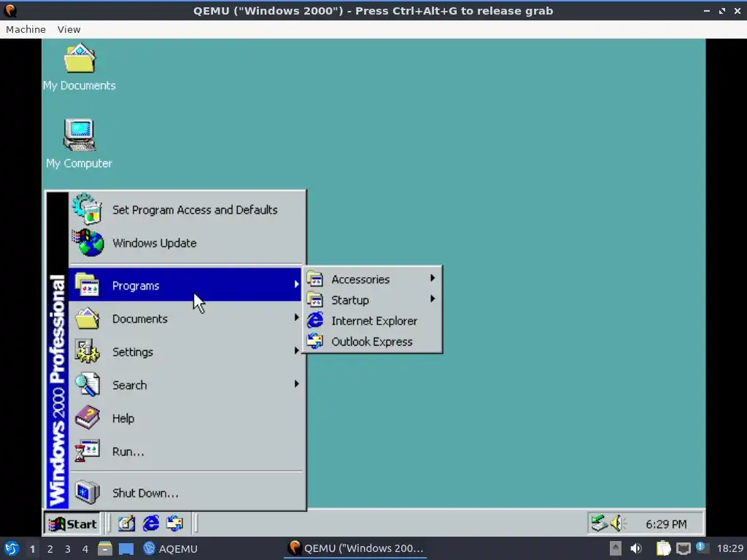Click the Windows 2000 volume speaker tray icon
747x560 pixels.
click(618, 524)
